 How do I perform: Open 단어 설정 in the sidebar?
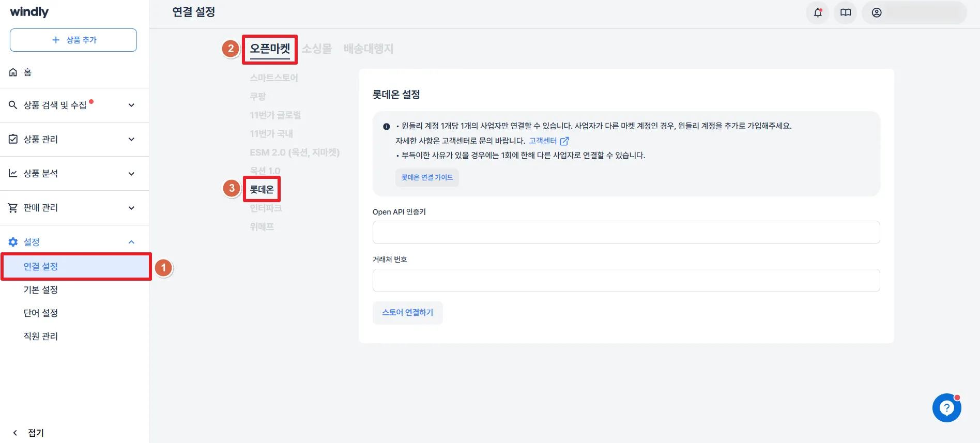point(41,313)
